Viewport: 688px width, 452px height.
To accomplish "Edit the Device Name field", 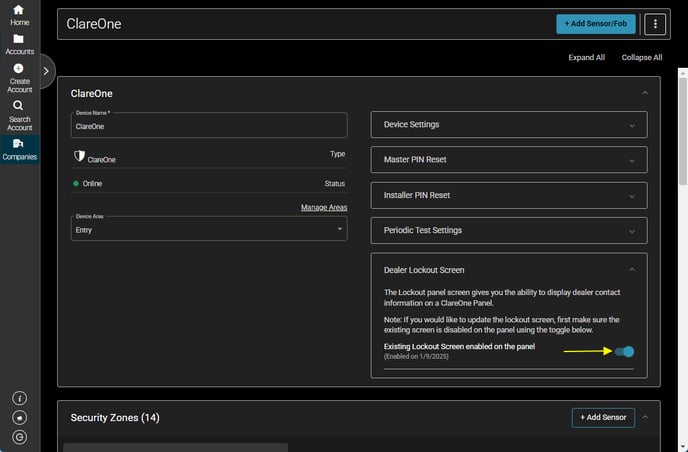I will click(x=209, y=126).
